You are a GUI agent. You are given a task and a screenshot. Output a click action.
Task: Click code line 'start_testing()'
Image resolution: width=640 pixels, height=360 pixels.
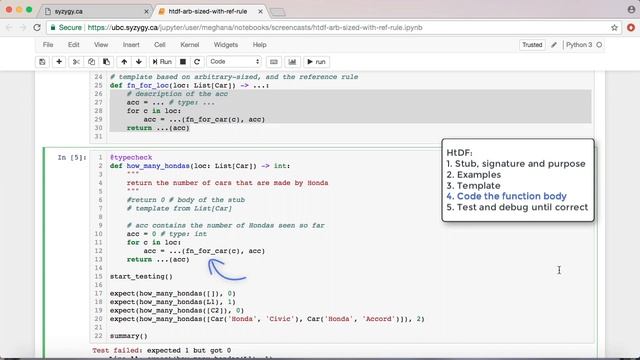coord(141,277)
